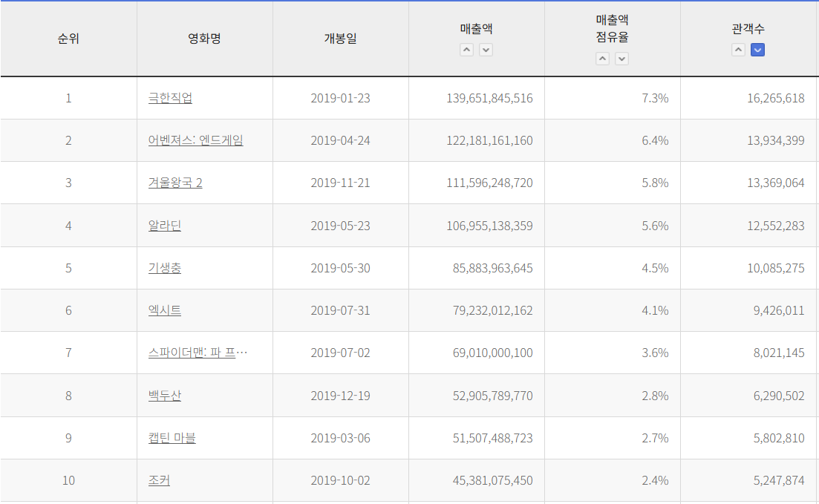Select the 캡틴 마블 movie link
Image resolution: width=819 pixels, height=504 pixels.
coord(172,438)
